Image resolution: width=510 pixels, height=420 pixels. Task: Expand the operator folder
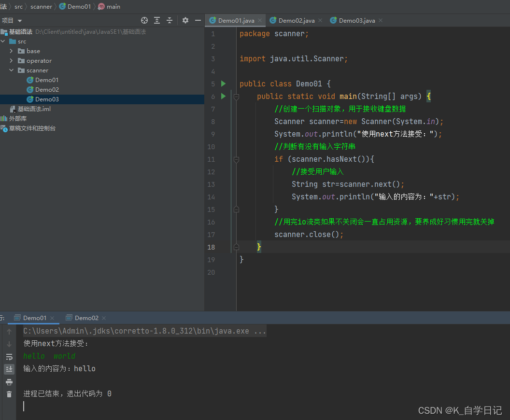click(x=12, y=61)
